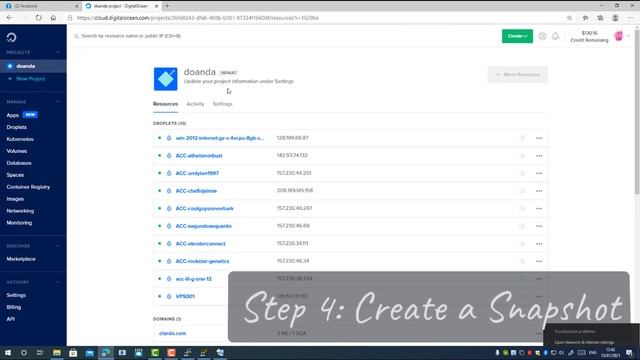Open more menu for ACC-andytan1997 row

coord(539,173)
